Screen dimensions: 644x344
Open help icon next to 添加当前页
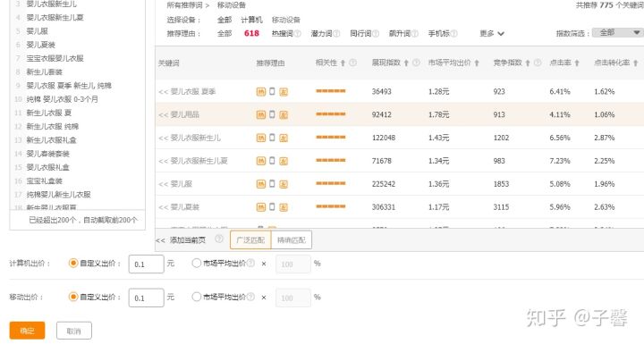[x=219, y=239]
